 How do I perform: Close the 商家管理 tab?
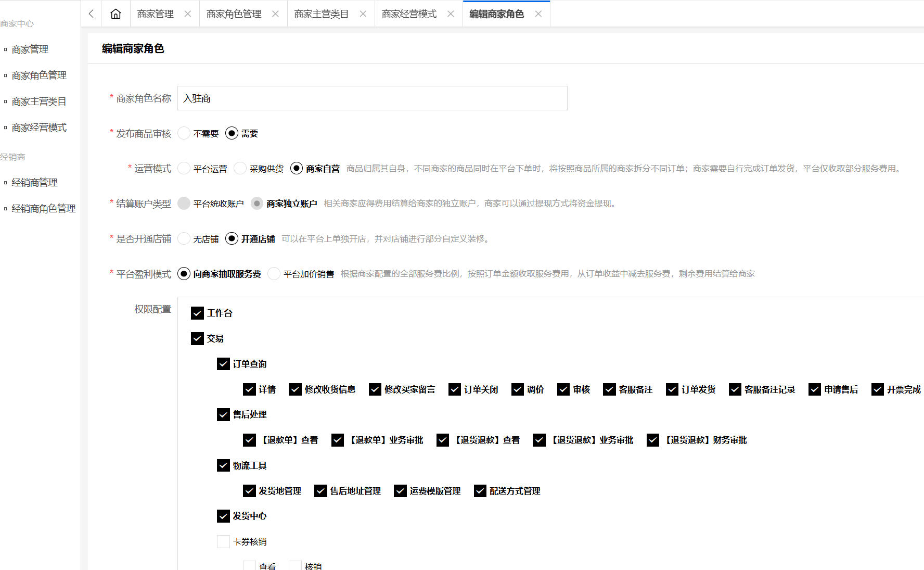pyautogui.click(x=188, y=14)
